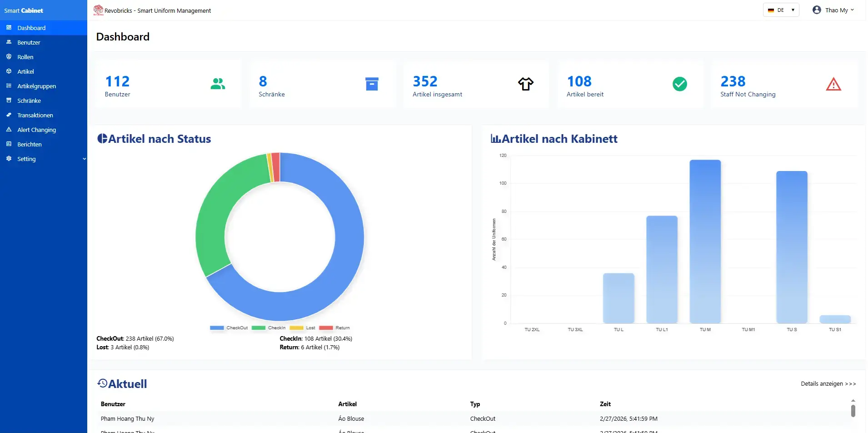Open Artikelgruppen from the sidebar
The image size is (868, 433).
36,86
